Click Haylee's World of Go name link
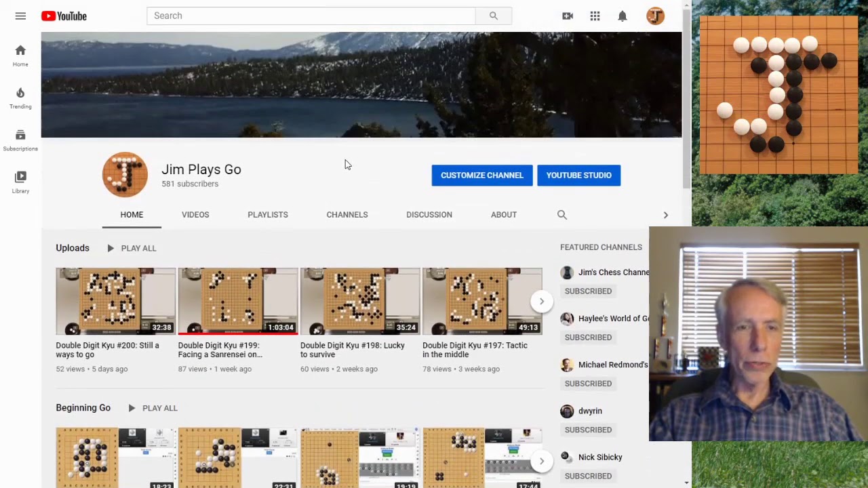 point(614,319)
